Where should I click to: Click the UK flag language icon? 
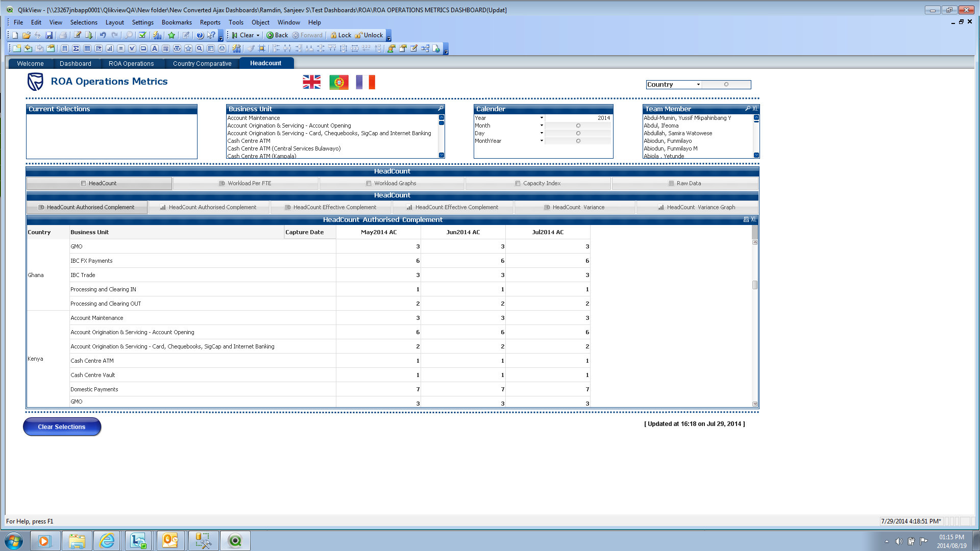click(x=311, y=82)
